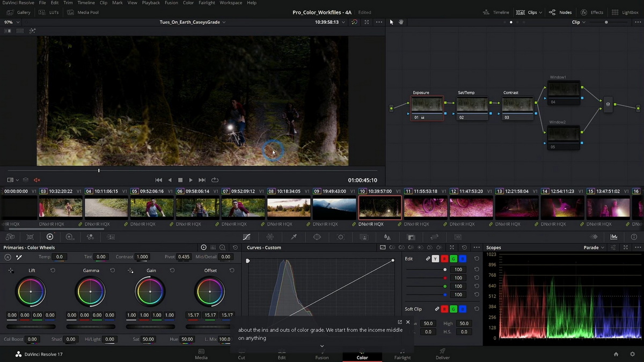Select the Color Wheels palette icon
This screenshot has height=362, width=644.
(x=50, y=237)
